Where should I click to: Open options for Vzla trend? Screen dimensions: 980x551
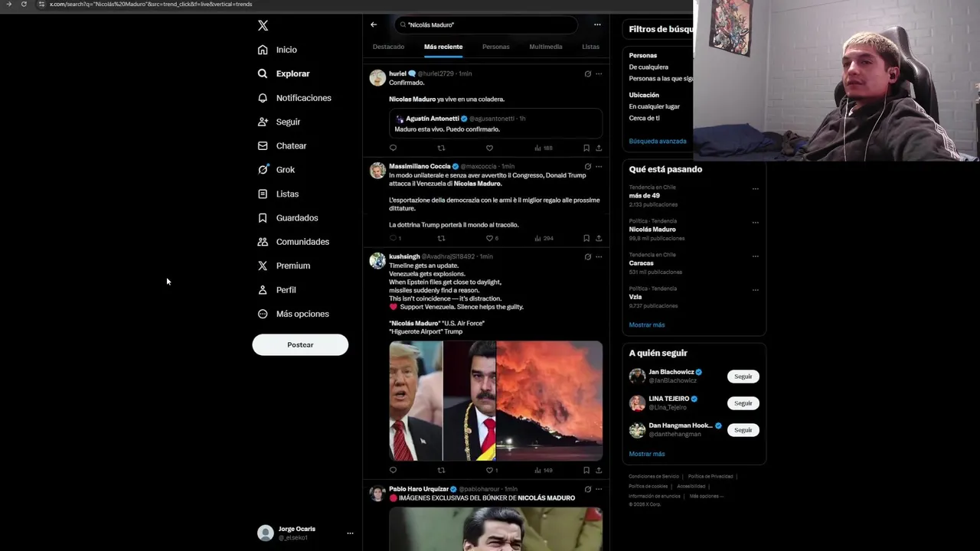point(755,290)
